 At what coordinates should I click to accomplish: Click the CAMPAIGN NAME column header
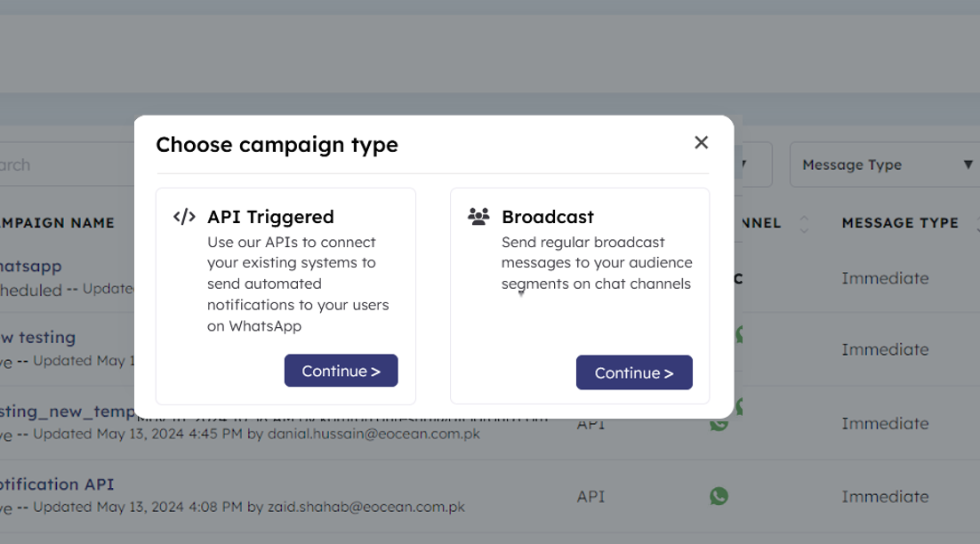(57, 222)
